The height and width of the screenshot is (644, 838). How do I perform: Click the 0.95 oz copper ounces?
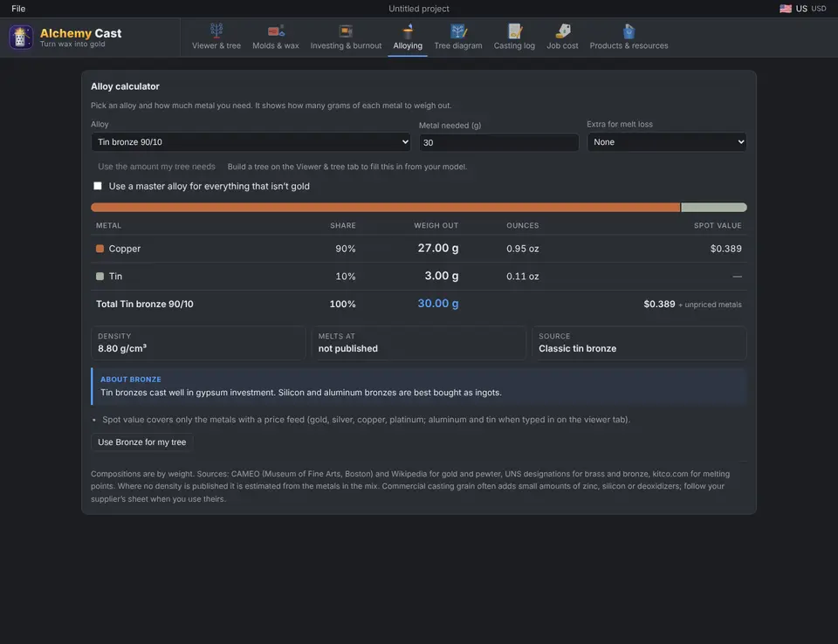pos(523,249)
